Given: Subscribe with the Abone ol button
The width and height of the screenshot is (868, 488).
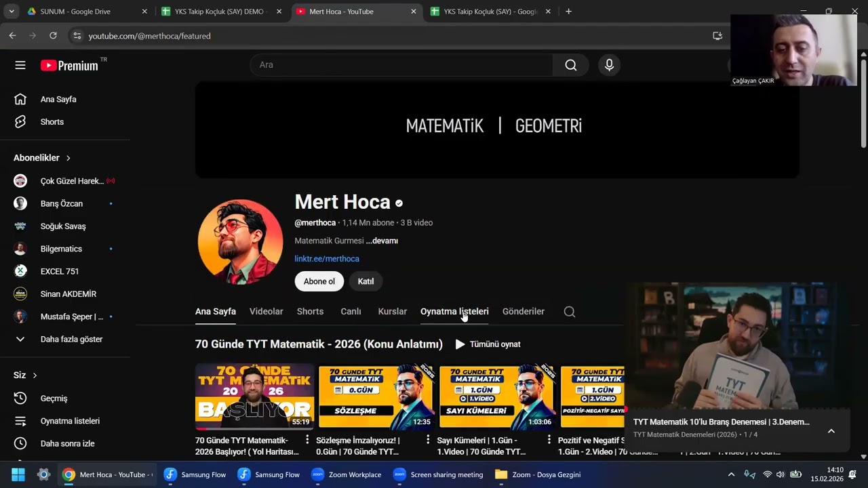Looking at the screenshot, I should [x=319, y=281].
